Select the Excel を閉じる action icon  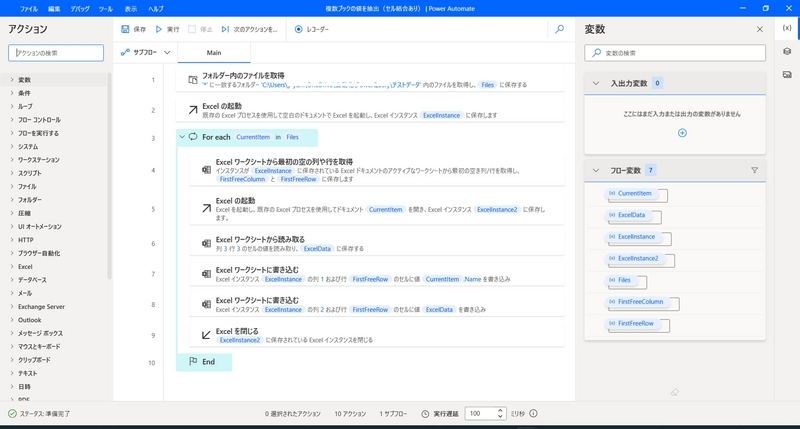(206, 335)
